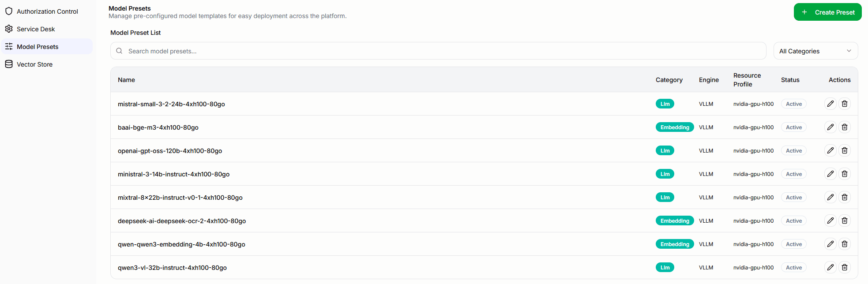Click the Category column header
868x284 pixels.
pos(669,80)
